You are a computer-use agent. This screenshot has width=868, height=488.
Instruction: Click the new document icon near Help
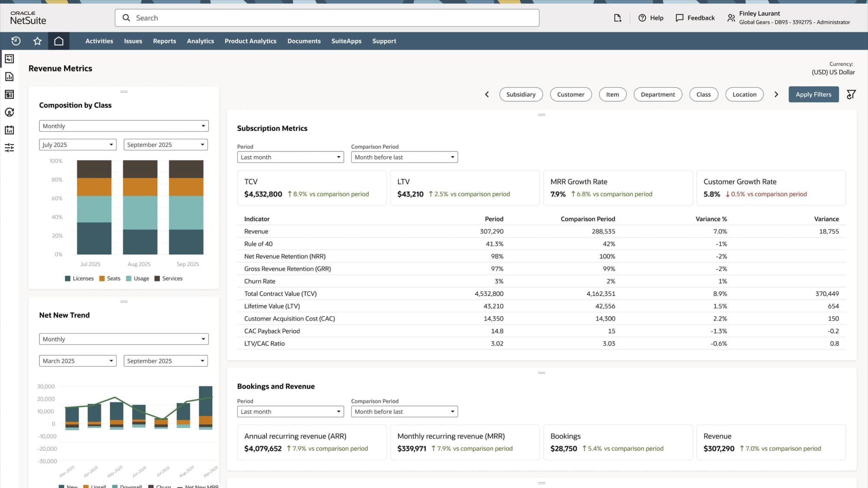coord(617,18)
